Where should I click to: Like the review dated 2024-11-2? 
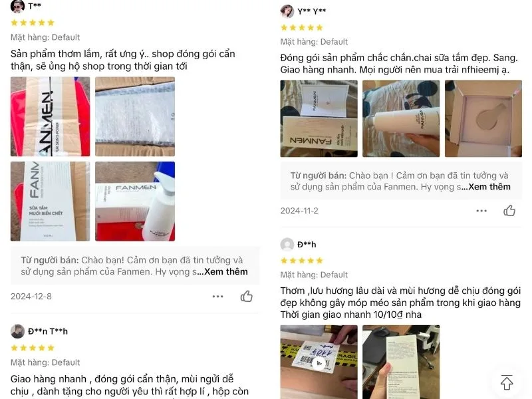point(509,211)
